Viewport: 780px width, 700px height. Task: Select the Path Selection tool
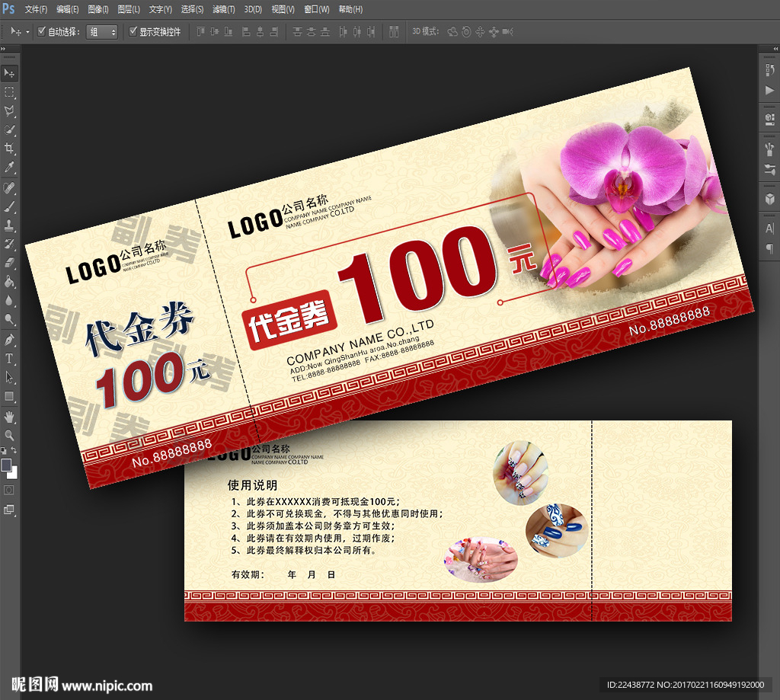[x=9, y=378]
